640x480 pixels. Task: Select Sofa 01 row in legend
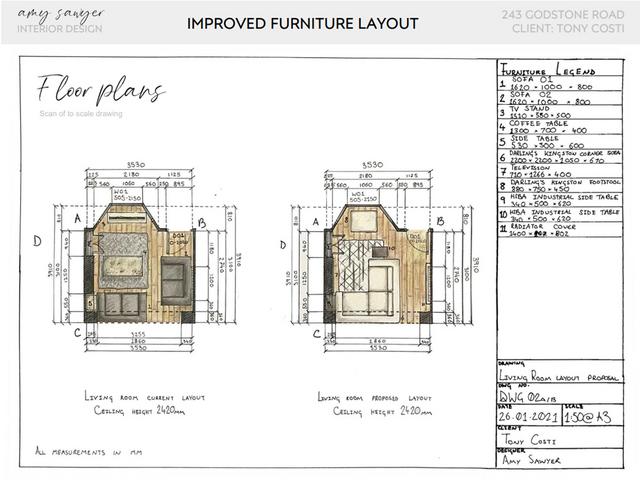click(x=551, y=86)
